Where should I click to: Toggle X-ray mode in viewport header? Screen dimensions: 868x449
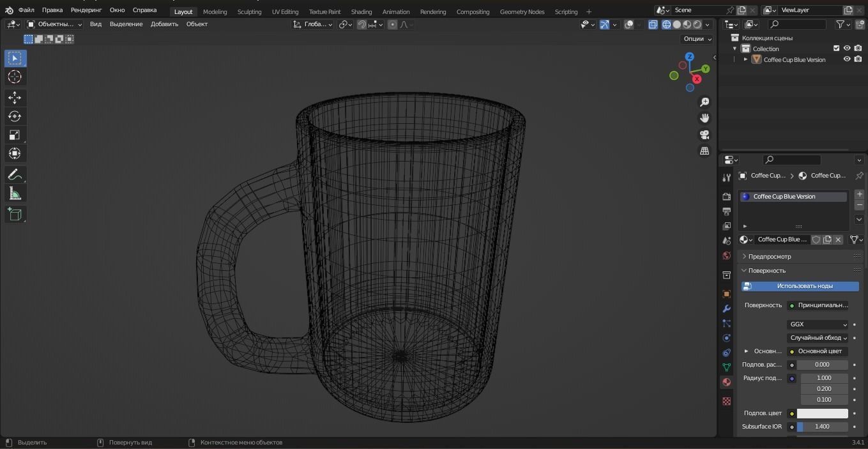coord(653,24)
